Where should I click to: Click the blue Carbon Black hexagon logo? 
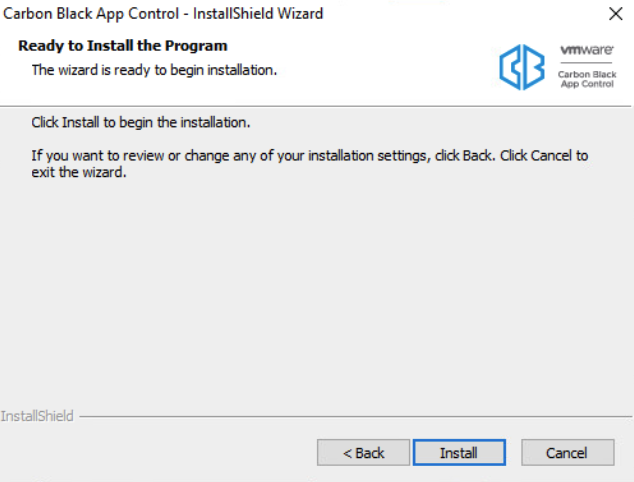click(522, 67)
